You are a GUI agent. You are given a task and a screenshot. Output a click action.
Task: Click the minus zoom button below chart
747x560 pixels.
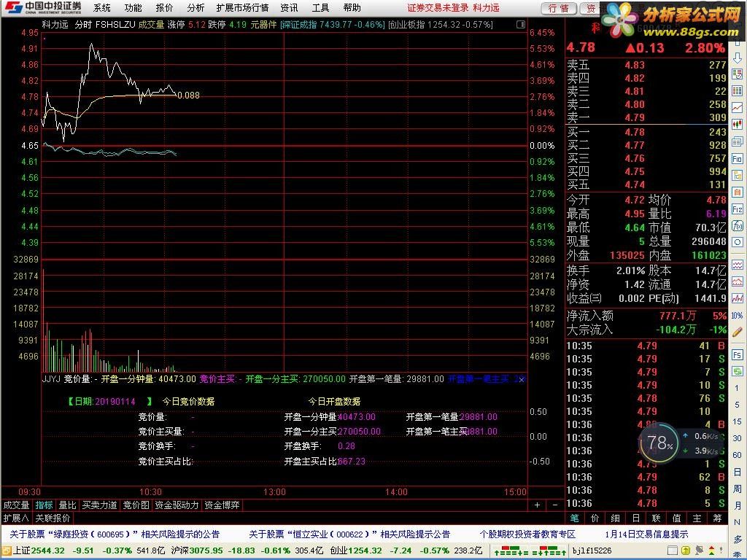coord(555,505)
